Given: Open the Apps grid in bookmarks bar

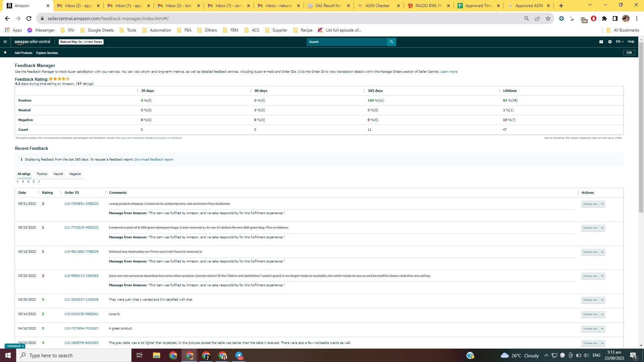Looking at the screenshot, I should click(13, 30).
